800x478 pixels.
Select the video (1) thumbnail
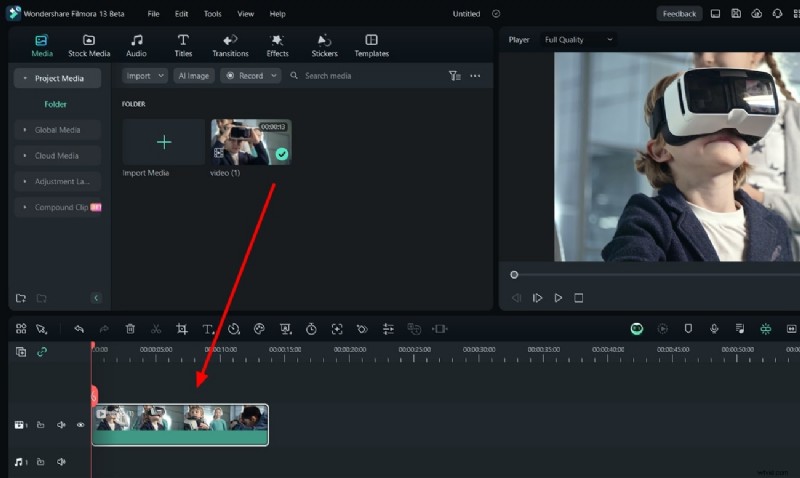point(251,142)
